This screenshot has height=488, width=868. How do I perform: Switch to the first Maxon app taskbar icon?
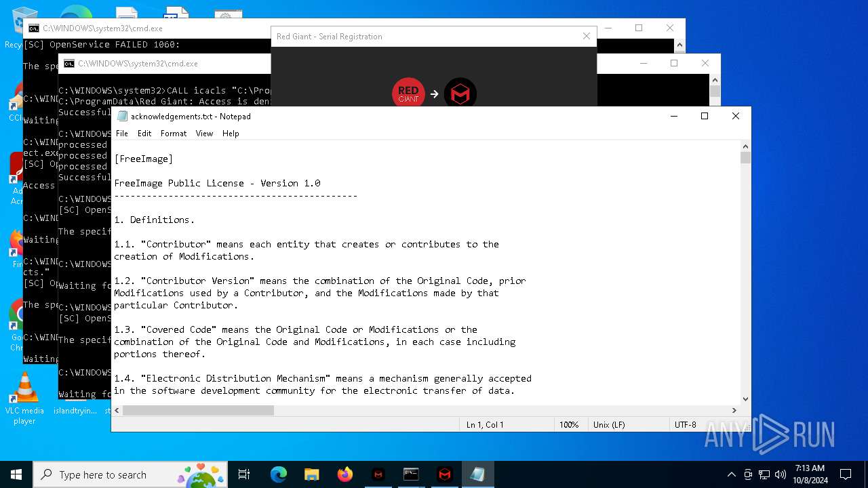point(378,474)
